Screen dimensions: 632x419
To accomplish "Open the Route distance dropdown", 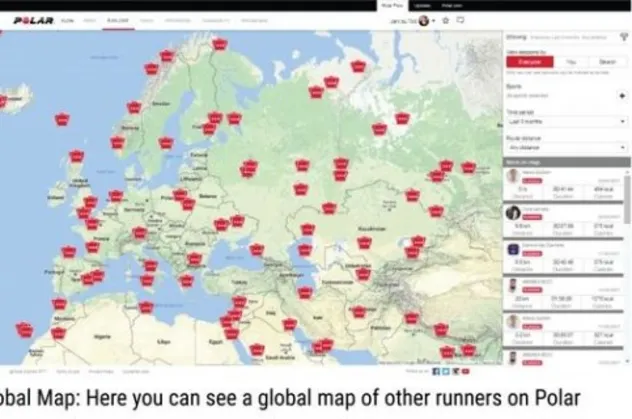I will coord(566,147).
